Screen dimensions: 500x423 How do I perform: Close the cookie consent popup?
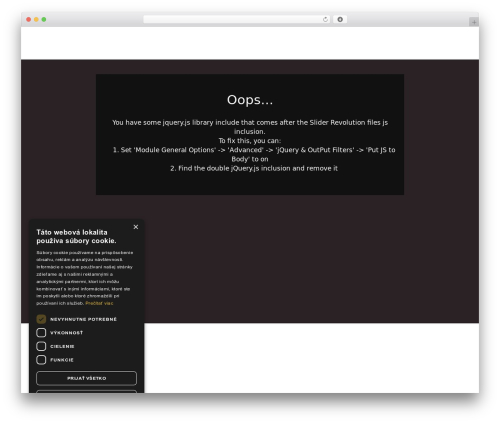click(136, 227)
